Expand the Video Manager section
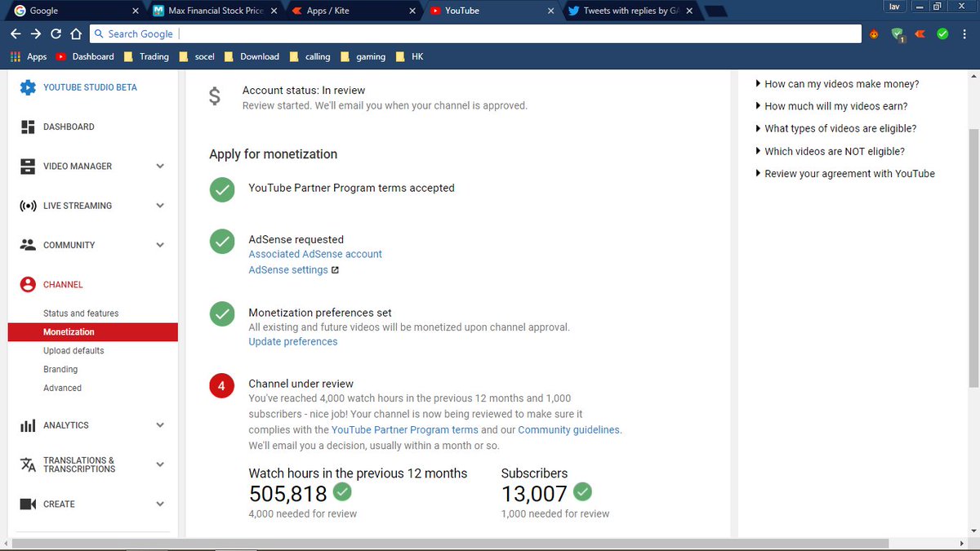980x551 pixels. (x=160, y=166)
